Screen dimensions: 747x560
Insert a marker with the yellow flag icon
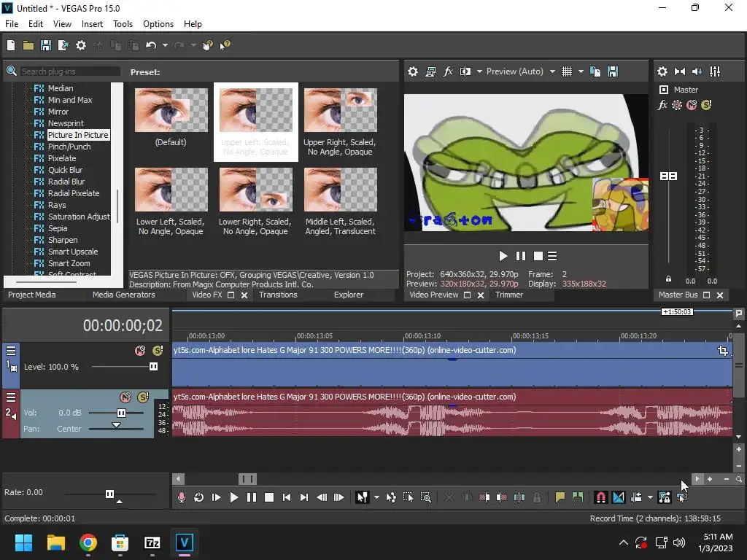pyautogui.click(x=560, y=497)
